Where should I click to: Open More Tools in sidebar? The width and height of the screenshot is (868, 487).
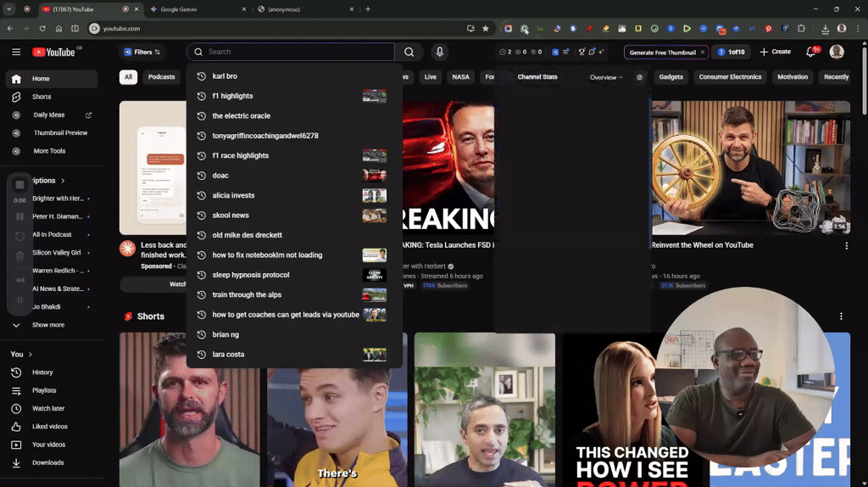click(52, 151)
